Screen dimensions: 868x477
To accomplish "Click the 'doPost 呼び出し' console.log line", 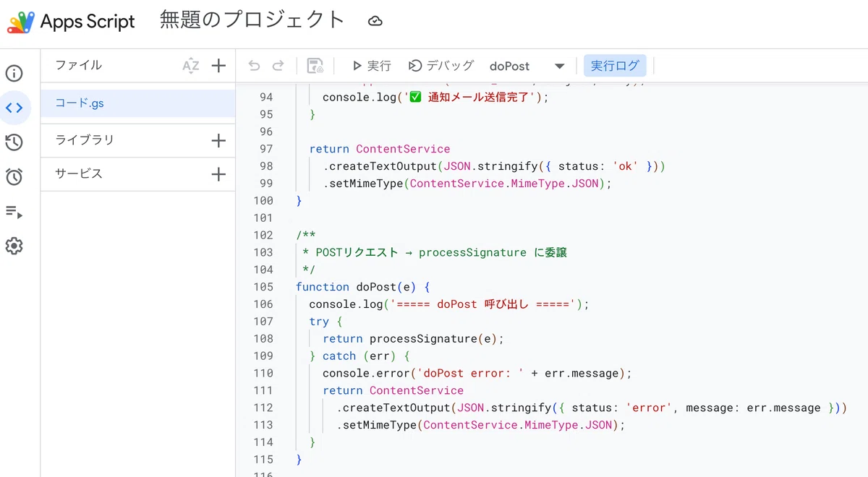I will (449, 304).
